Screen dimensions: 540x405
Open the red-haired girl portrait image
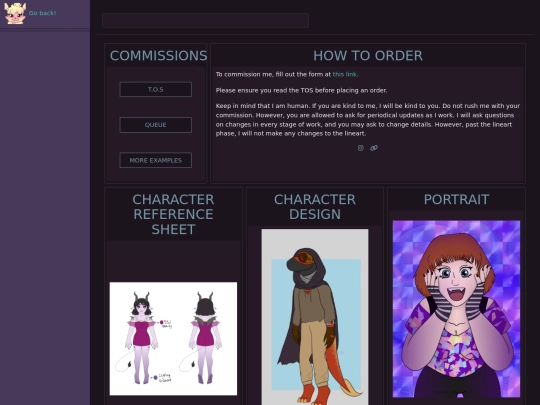[456, 309]
